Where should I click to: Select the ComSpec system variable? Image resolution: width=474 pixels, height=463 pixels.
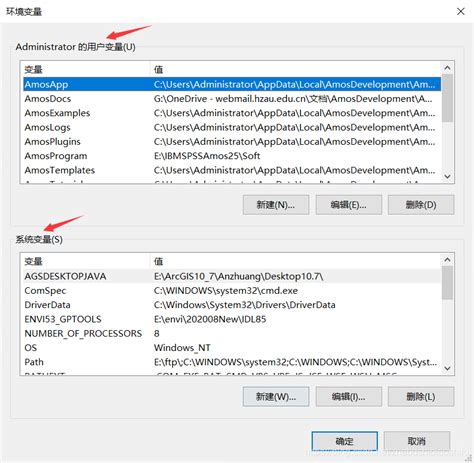click(232, 291)
